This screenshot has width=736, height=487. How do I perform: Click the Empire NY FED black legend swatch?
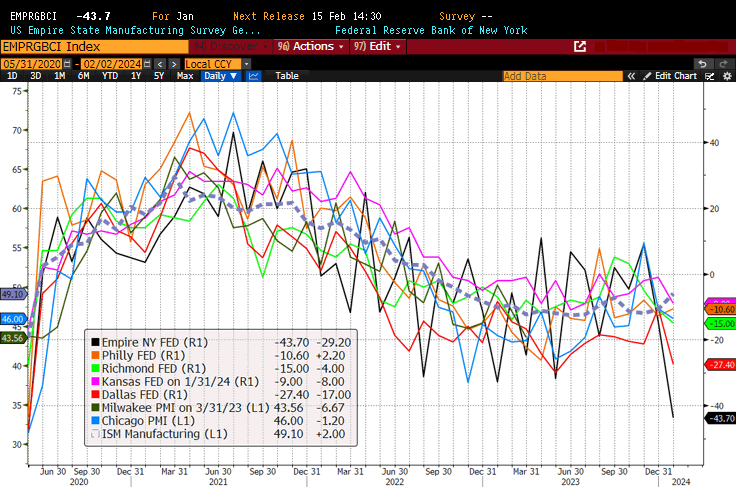click(93, 341)
